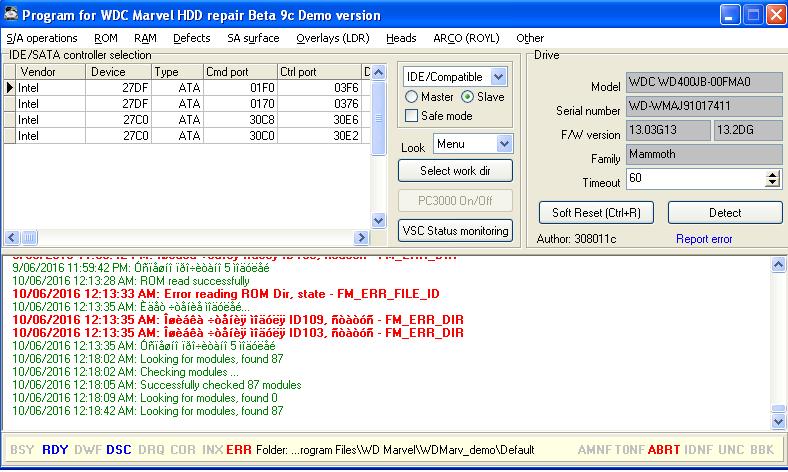Open the ROM menu

pyautogui.click(x=106, y=38)
